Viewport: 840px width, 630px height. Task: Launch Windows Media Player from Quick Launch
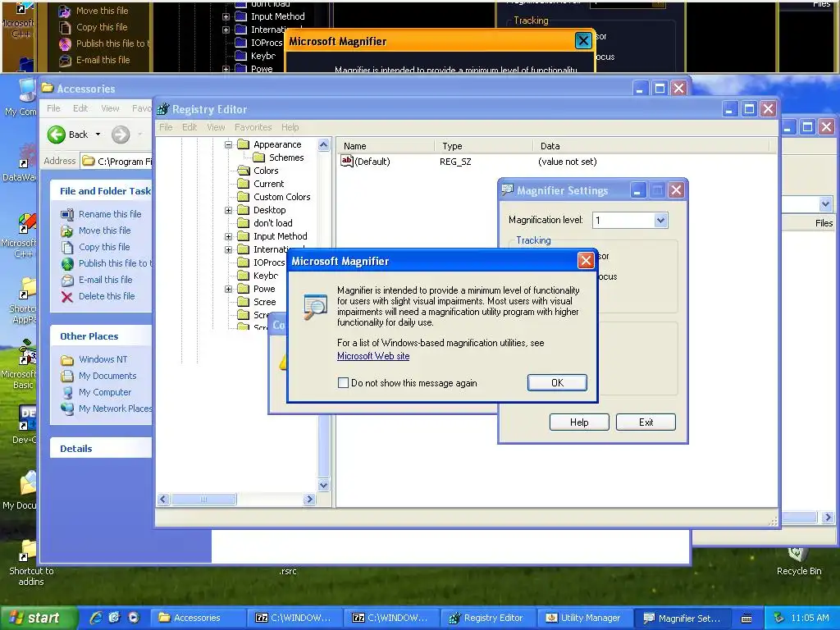pos(134,618)
